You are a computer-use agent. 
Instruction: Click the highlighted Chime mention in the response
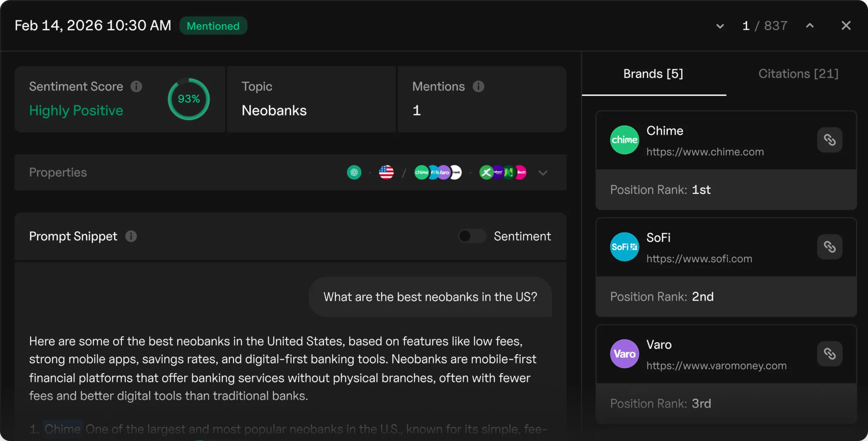point(63,429)
